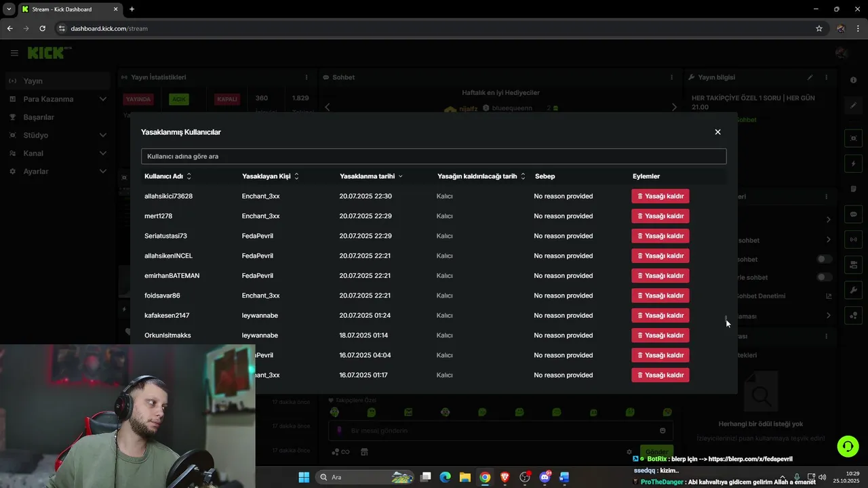Image resolution: width=868 pixels, height=488 pixels.
Task: Click the screen capture frame icon in right toolbar
Action: click(853, 138)
